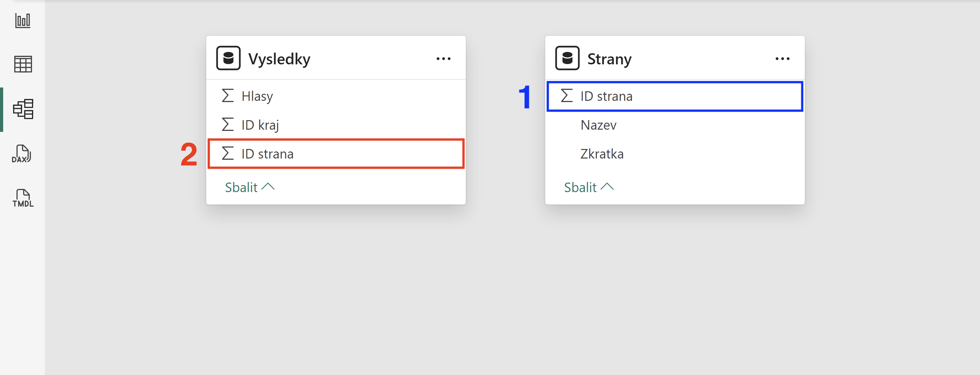Click the Strany table title
The image size is (980, 375).
[x=610, y=59]
